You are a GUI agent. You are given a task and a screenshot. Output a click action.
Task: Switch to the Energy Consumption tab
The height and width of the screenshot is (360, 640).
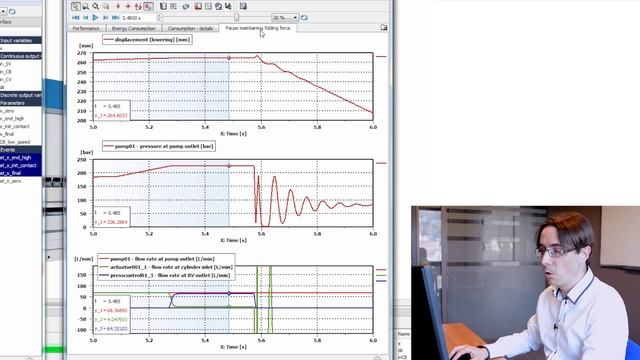coord(134,28)
